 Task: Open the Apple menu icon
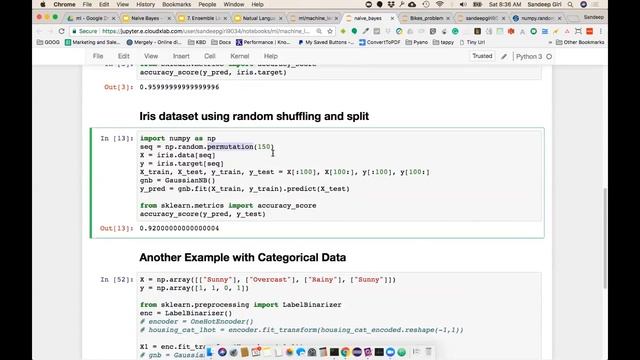43,4
